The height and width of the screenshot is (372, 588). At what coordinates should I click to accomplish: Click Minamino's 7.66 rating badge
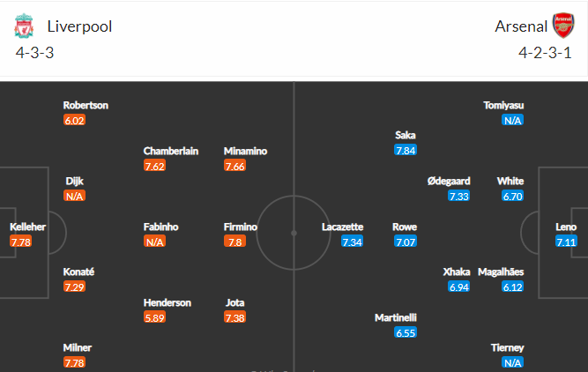click(234, 166)
